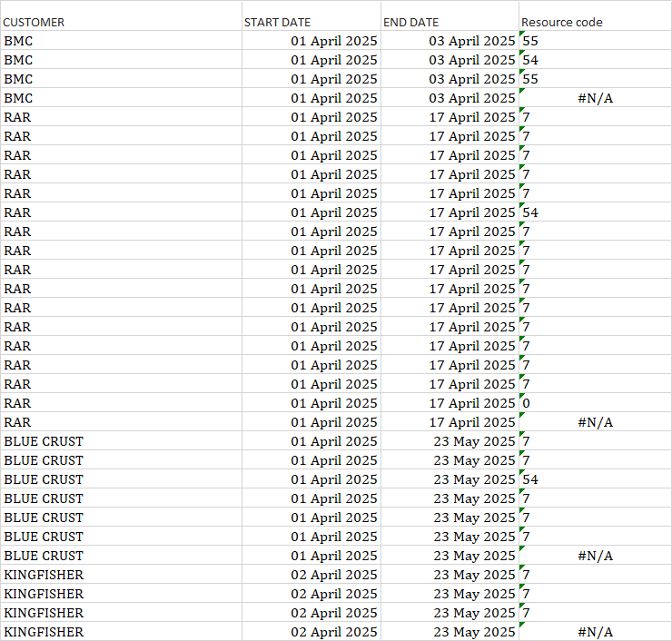The height and width of the screenshot is (641, 672).
Task: Select start date of BMC row coded 54
Action: coord(311,60)
